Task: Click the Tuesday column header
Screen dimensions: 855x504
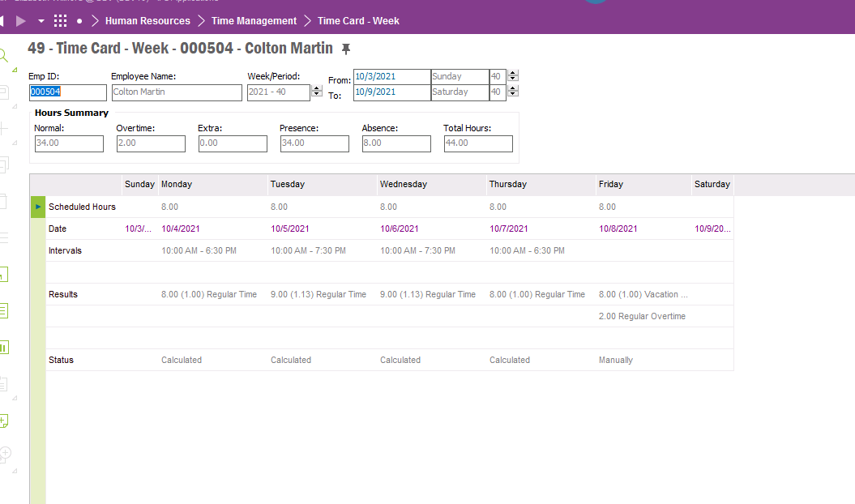Action: point(323,185)
